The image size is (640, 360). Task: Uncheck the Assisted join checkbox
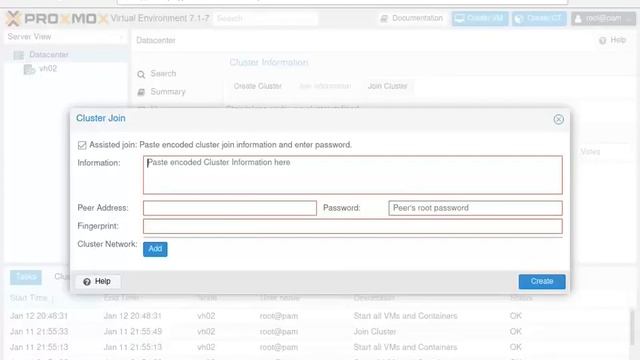tap(82, 145)
